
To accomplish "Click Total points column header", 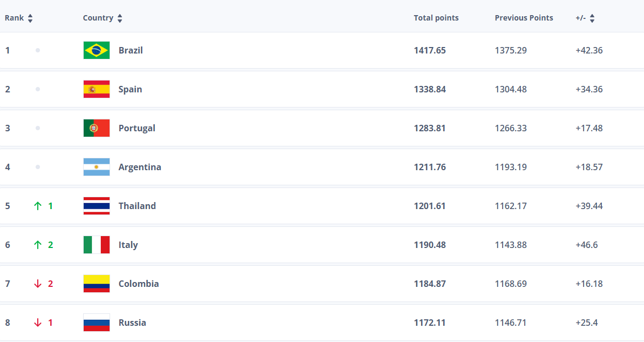I will point(436,18).
